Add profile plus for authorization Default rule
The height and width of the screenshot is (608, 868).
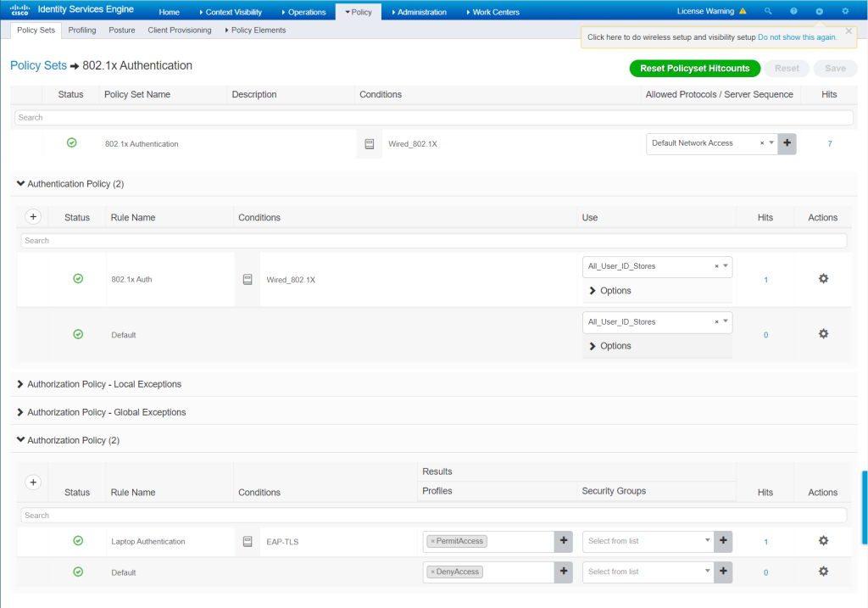[564, 572]
